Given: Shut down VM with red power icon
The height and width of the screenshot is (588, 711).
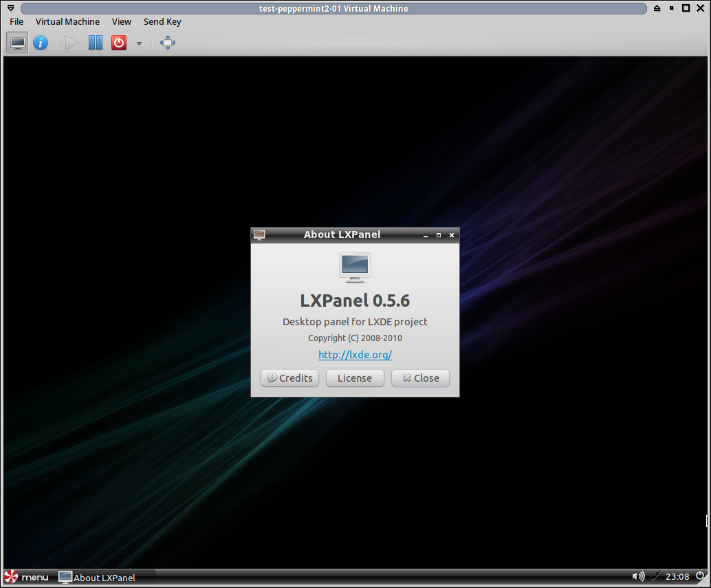Looking at the screenshot, I should click(x=119, y=43).
